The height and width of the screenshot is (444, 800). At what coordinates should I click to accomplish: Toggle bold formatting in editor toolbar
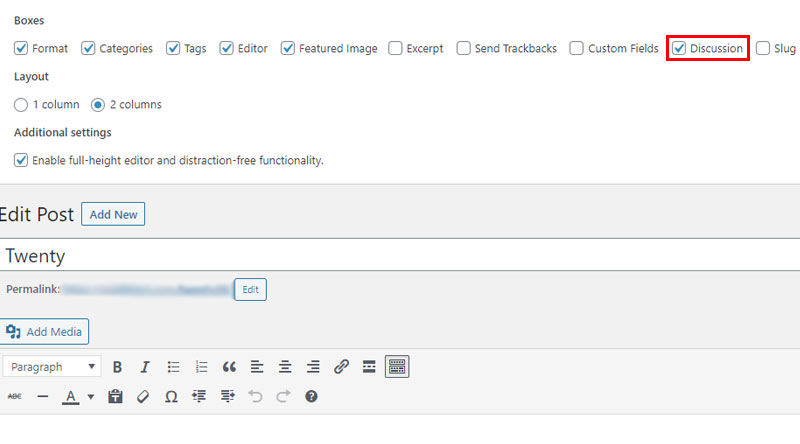(117, 367)
